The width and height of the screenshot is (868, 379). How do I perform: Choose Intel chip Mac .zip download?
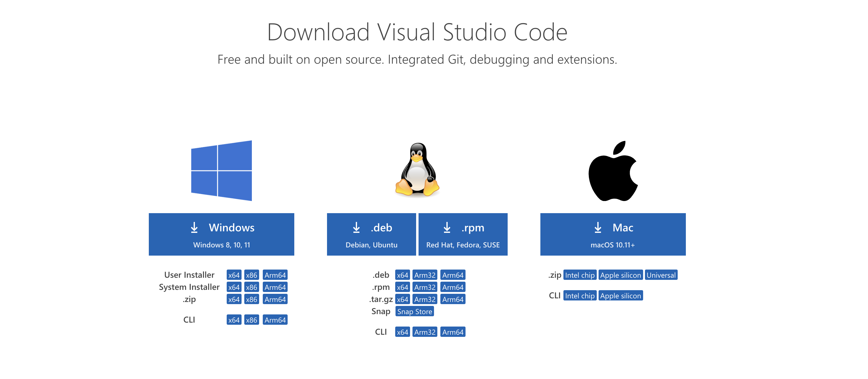579,275
